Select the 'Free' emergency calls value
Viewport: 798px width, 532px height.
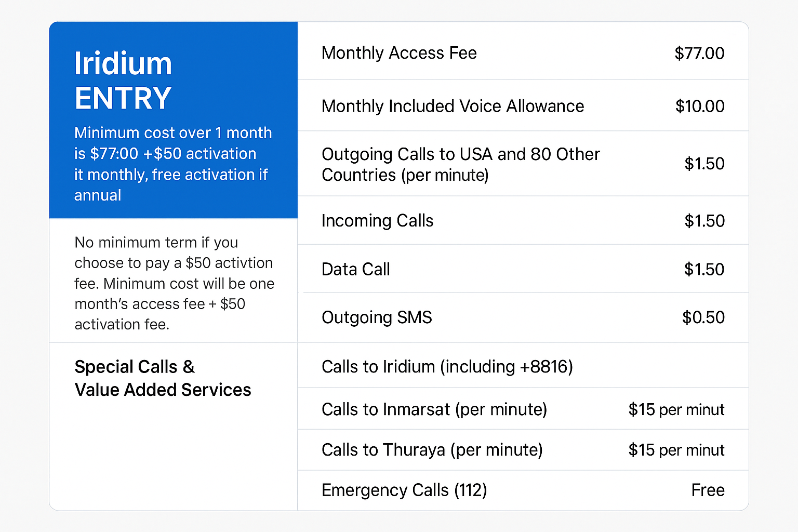click(708, 490)
